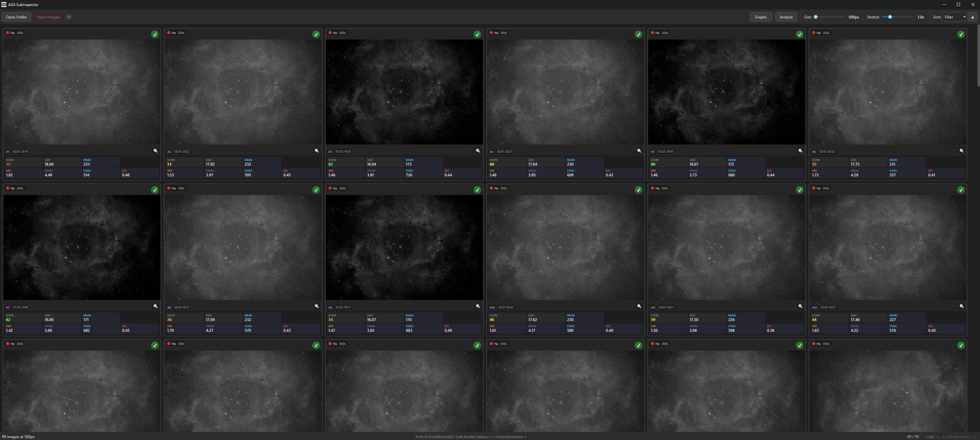Uncheck green checkmark on image #7
Viewport: 980px width, 440px height.
tap(155, 190)
